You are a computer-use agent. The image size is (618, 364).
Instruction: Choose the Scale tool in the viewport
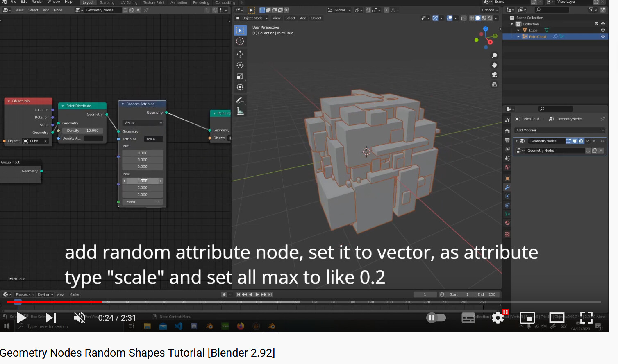240,76
